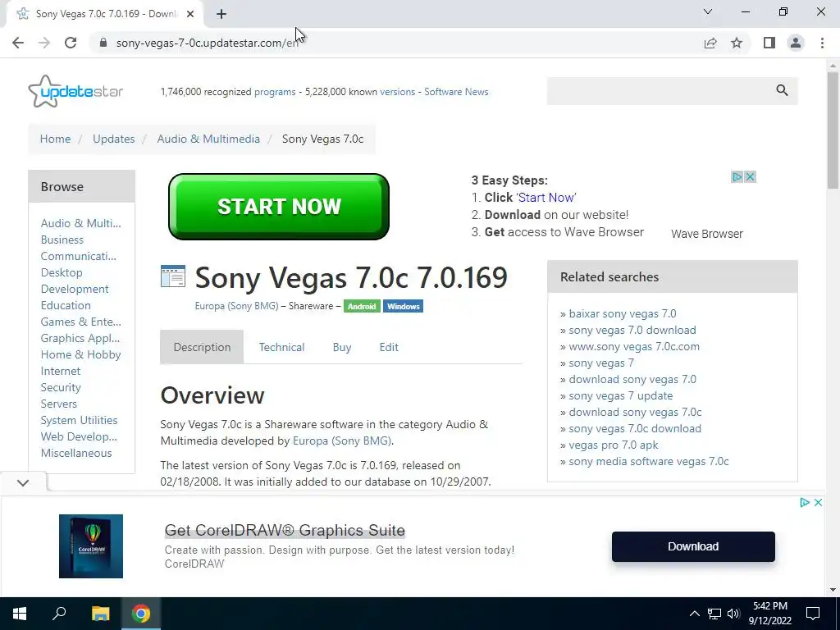Click the CorelDRAW Download button
Image resolution: width=840 pixels, height=630 pixels.
tap(693, 546)
